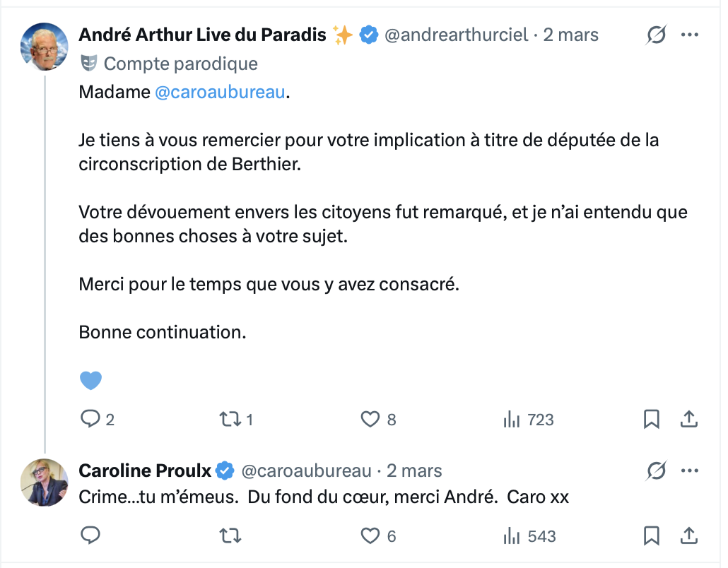Open the @caroaubureau mention link
This screenshot has height=568, width=728.
coord(220,93)
